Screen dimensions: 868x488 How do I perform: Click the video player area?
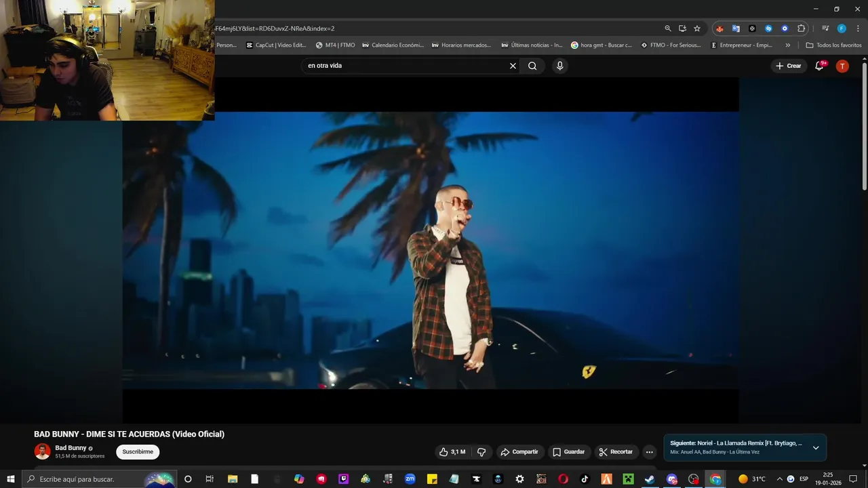[431, 250]
